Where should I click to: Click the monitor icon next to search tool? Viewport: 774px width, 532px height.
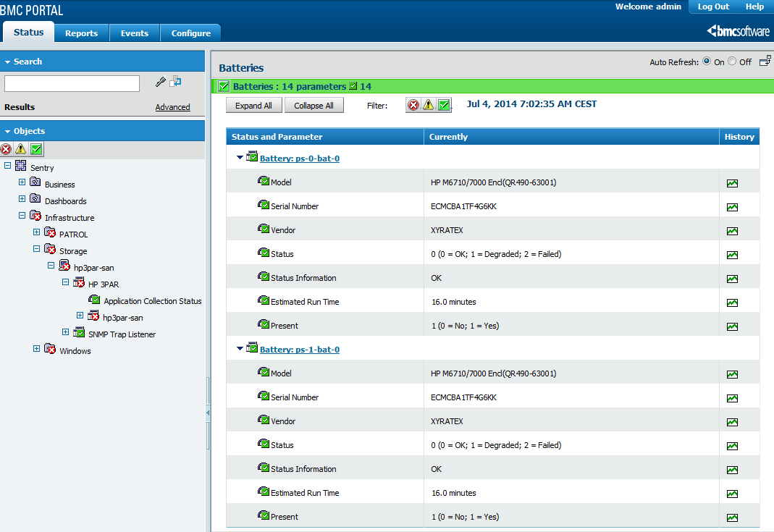click(175, 82)
